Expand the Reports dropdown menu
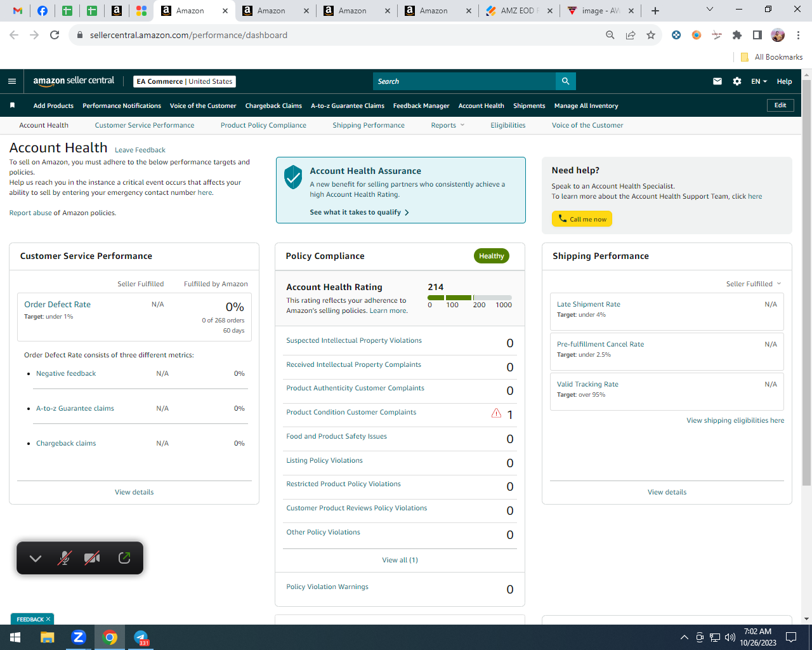The height and width of the screenshot is (650, 812). click(x=447, y=125)
